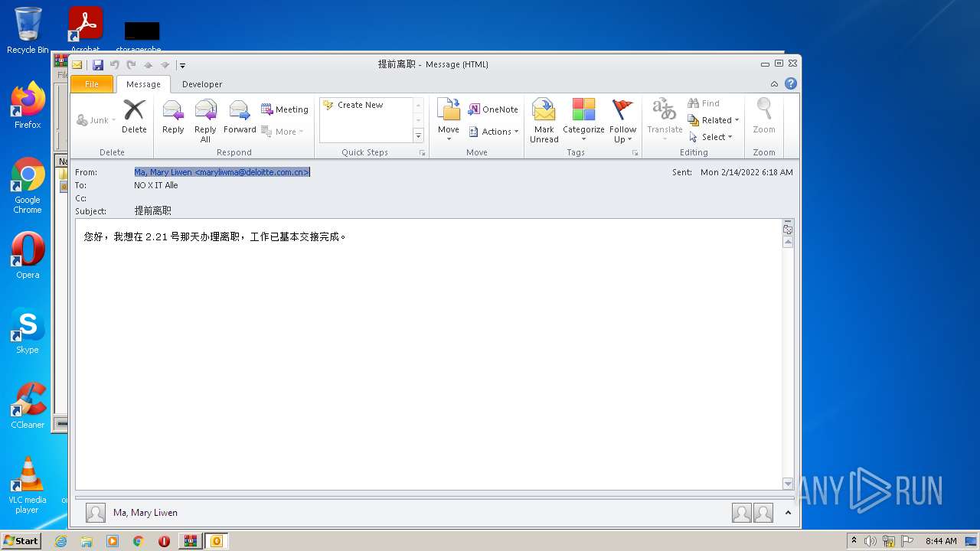Launch Skype from the desktop
Image resolution: width=980 pixels, height=551 pixels.
pyautogui.click(x=28, y=331)
